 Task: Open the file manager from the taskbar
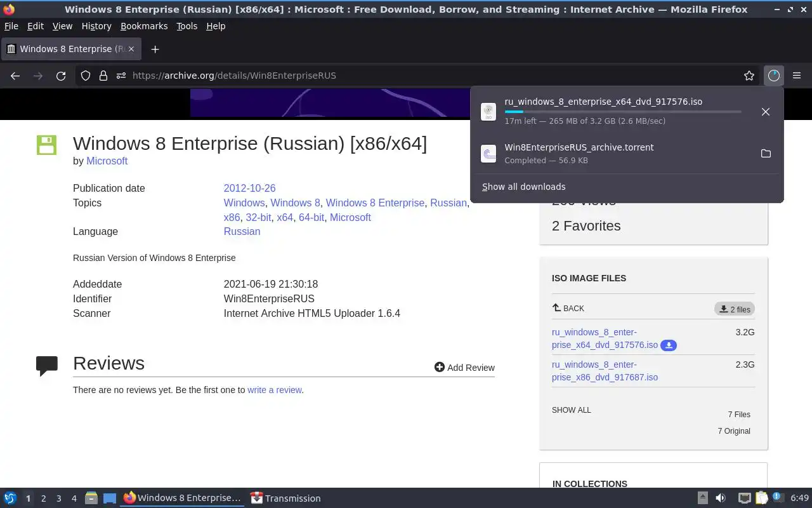(91, 498)
